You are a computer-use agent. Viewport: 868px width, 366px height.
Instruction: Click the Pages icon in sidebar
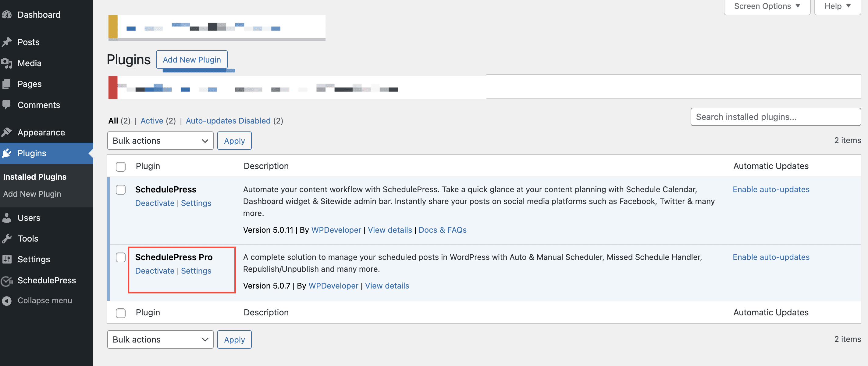pyautogui.click(x=7, y=84)
